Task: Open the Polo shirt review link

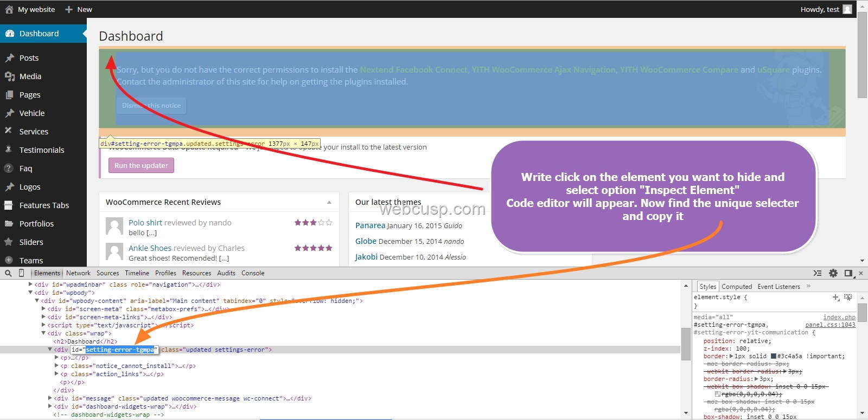Action: (145, 223)
